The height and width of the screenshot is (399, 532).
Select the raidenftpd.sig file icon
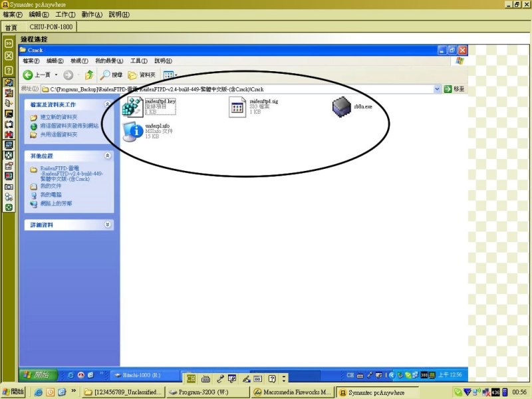[237, 107]
